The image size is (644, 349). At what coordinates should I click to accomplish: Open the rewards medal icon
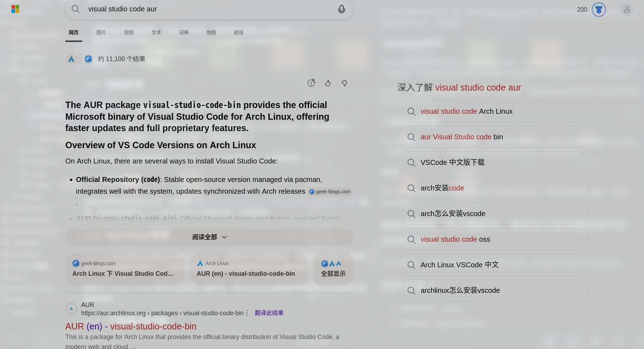click(599, 10)
